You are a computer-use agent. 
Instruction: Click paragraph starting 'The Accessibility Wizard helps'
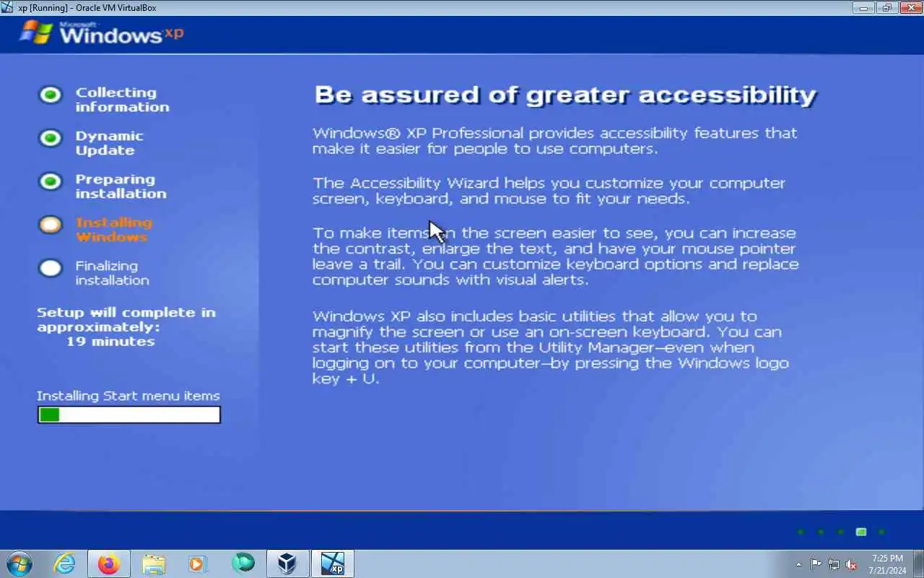549,191
